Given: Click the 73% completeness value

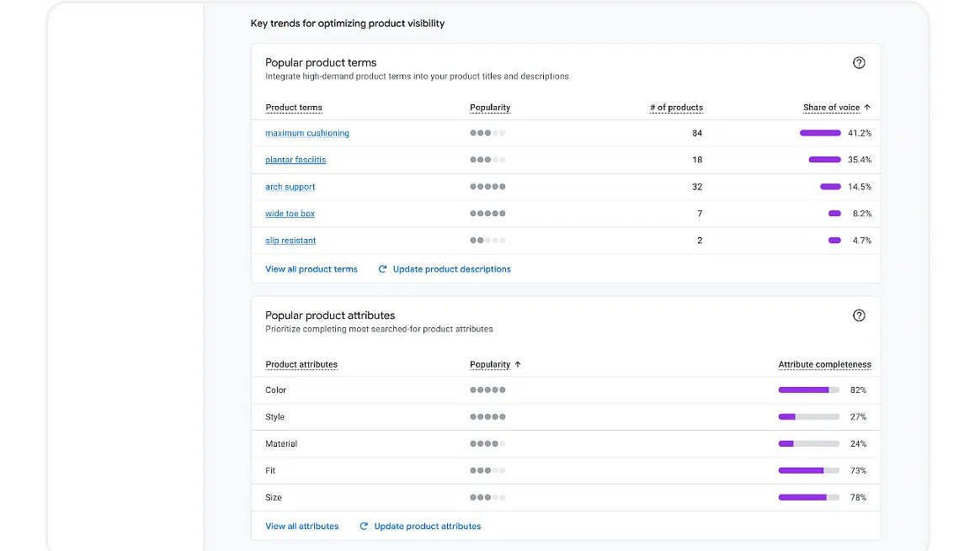Looking at the screenshot, I should [858, 470].
